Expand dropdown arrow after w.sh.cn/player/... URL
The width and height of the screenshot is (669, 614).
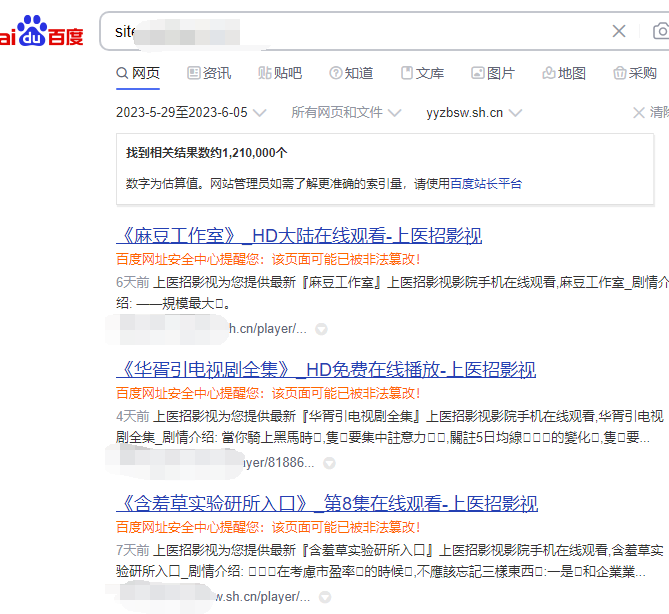(325, 597)
